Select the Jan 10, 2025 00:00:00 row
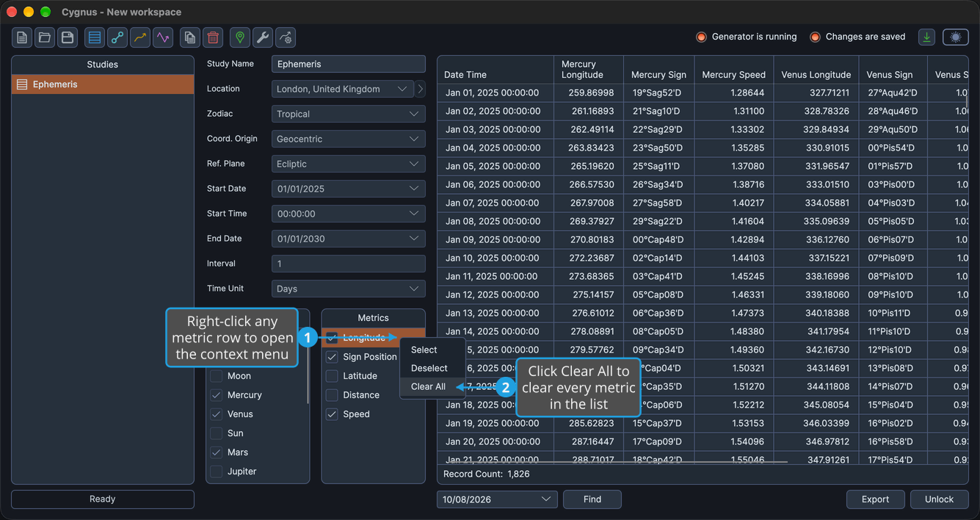This screenshot has width=980, height=520. [x=703, y=258]
